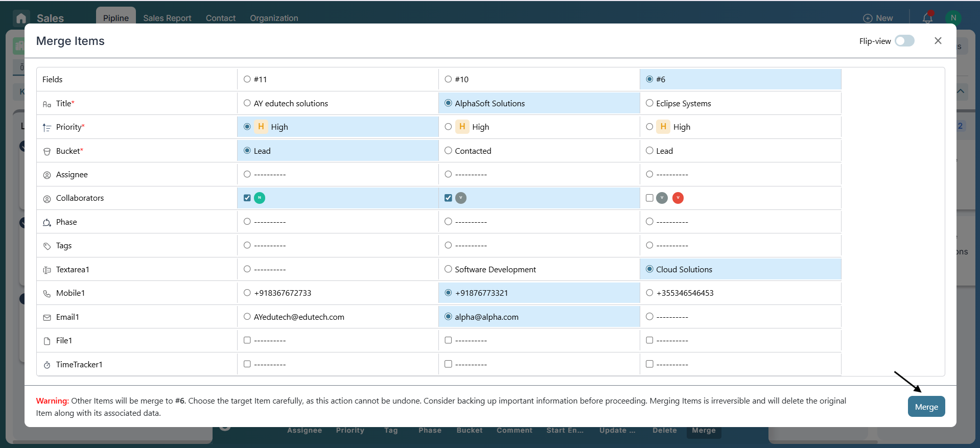Click the Assignee field icon
The height and width of the screenshot is (448, 980).
(x=47, y=175)
